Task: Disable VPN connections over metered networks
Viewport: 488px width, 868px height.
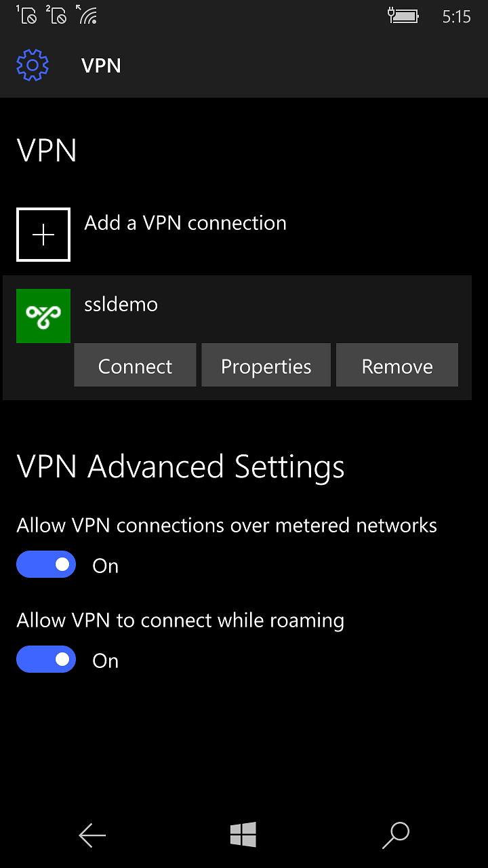Action: [x=46, y=564]
